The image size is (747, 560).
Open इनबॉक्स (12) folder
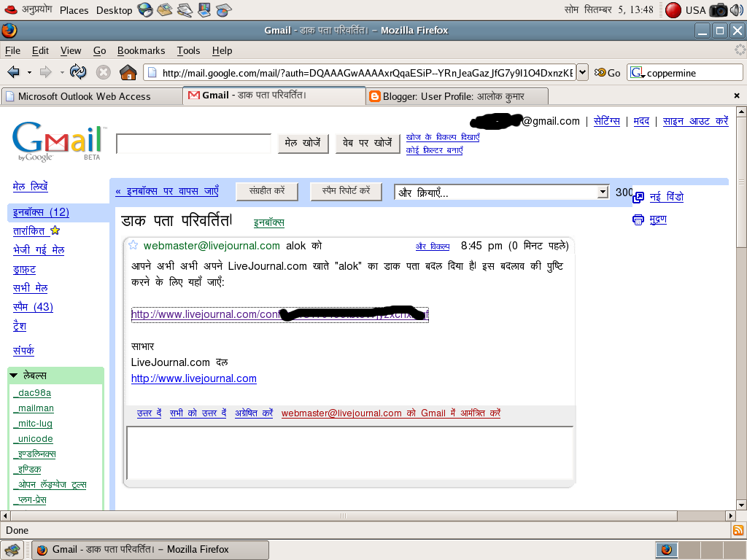click(41, 212)
